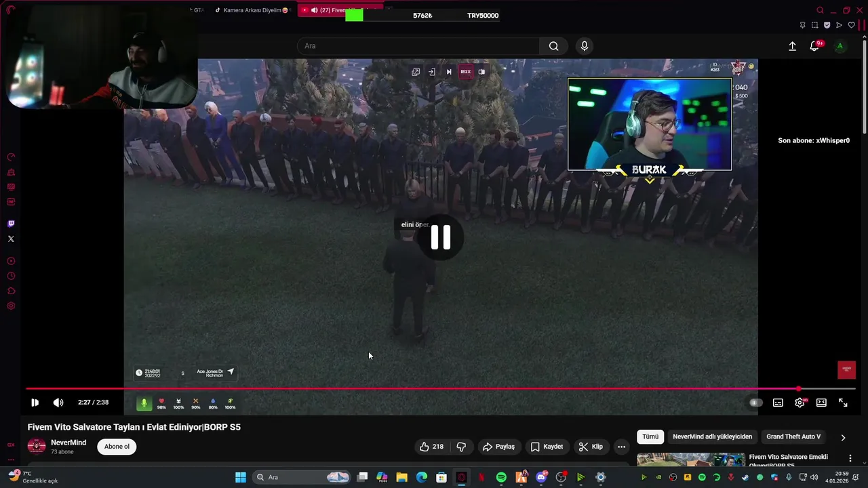Open player settings gear
868x488 pixels.
pos(800,403)
